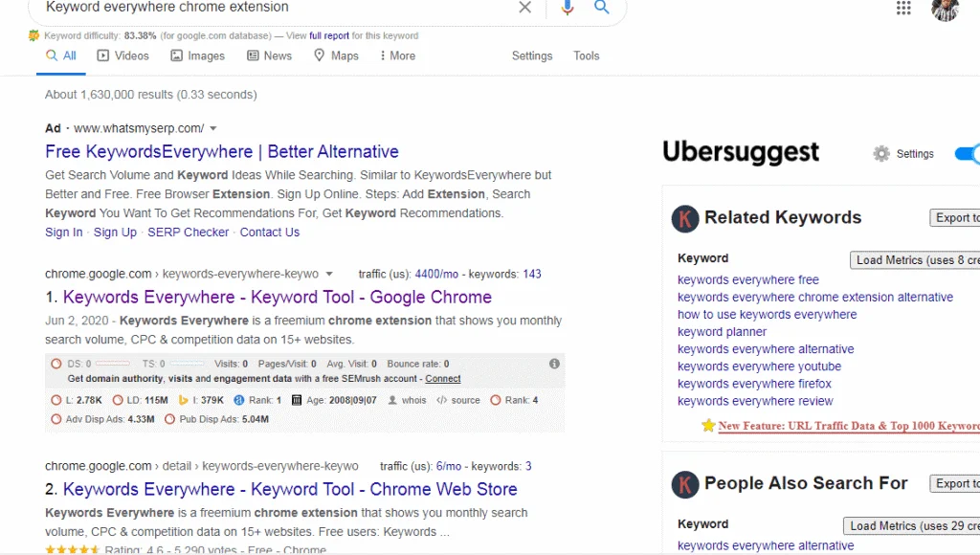Open the Google apps grid menu
Viewport: 980px width, 555px height.
click(x=902, y=9)
